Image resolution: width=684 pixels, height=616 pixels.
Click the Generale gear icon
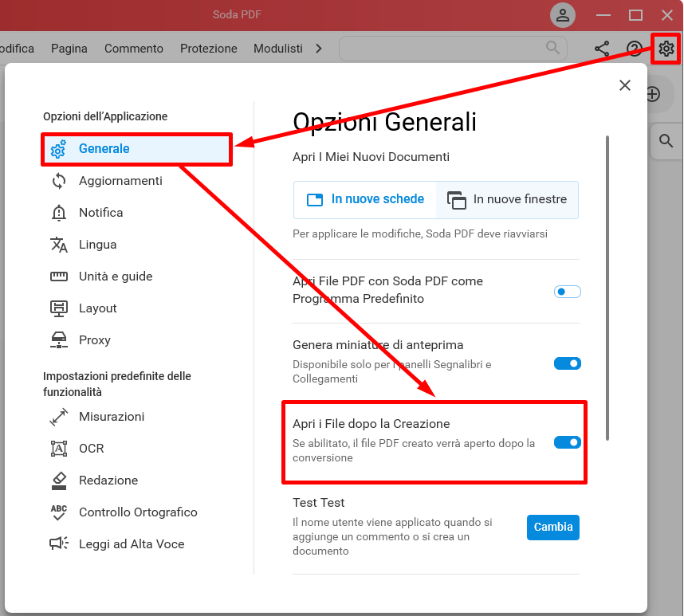[x=58, y=149]
